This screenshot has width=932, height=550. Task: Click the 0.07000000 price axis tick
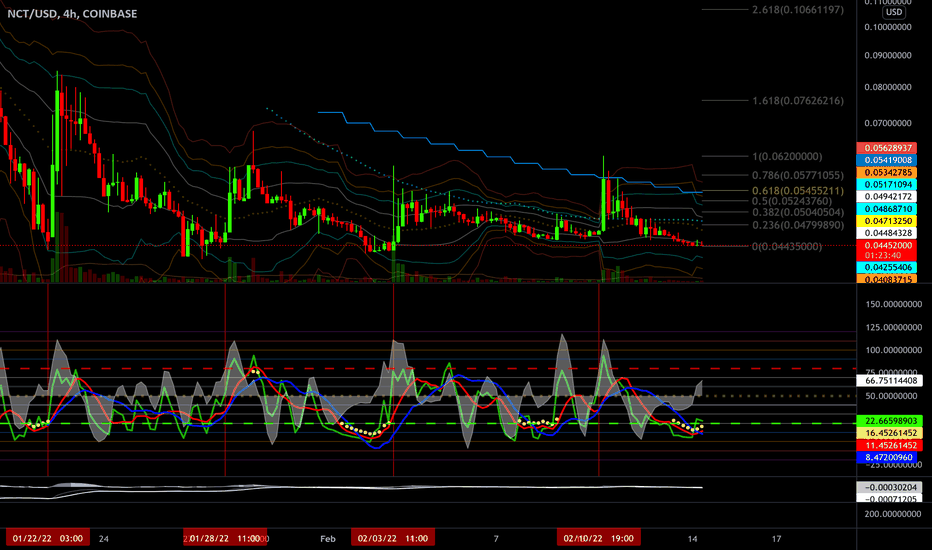(x=888, y=123)
